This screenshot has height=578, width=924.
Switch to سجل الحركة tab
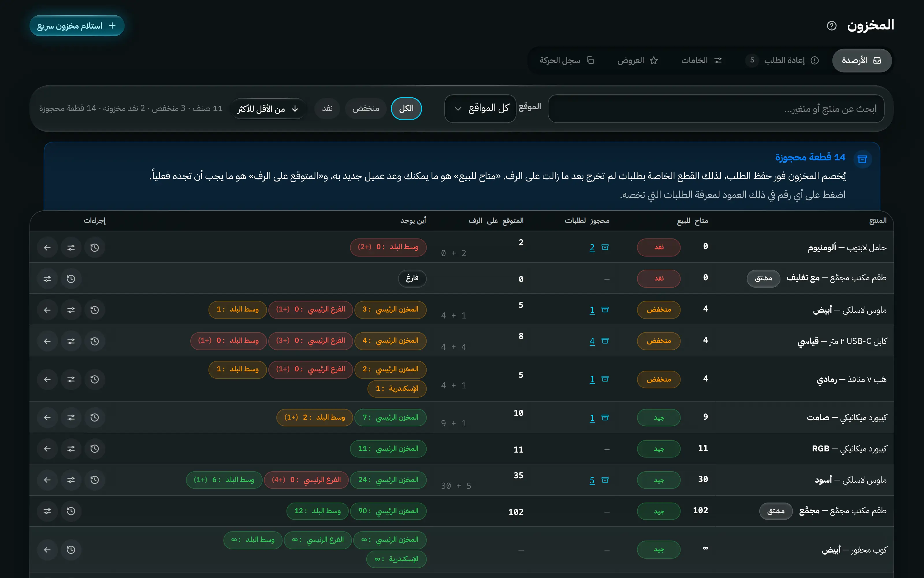coord(567,60)
